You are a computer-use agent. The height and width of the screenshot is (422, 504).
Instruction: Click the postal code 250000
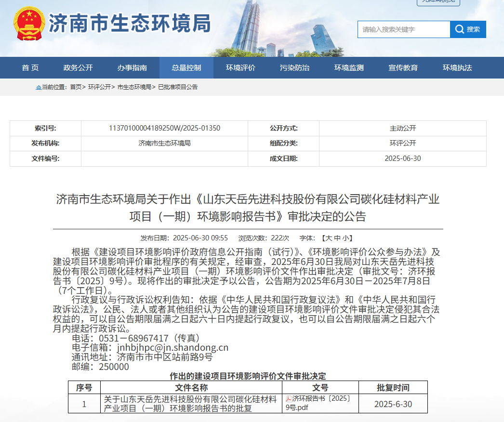coord(114,367)
